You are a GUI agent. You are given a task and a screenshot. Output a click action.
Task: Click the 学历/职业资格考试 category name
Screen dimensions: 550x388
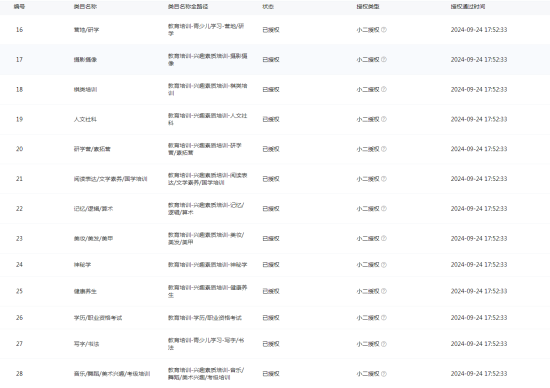coord(98,318)
